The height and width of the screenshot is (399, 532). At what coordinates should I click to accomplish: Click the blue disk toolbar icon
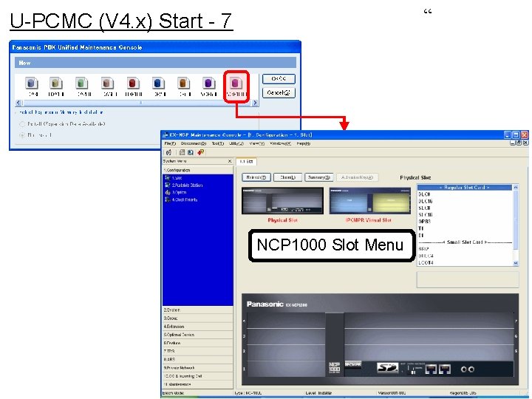pyautogui.click(x=191, y=152)
